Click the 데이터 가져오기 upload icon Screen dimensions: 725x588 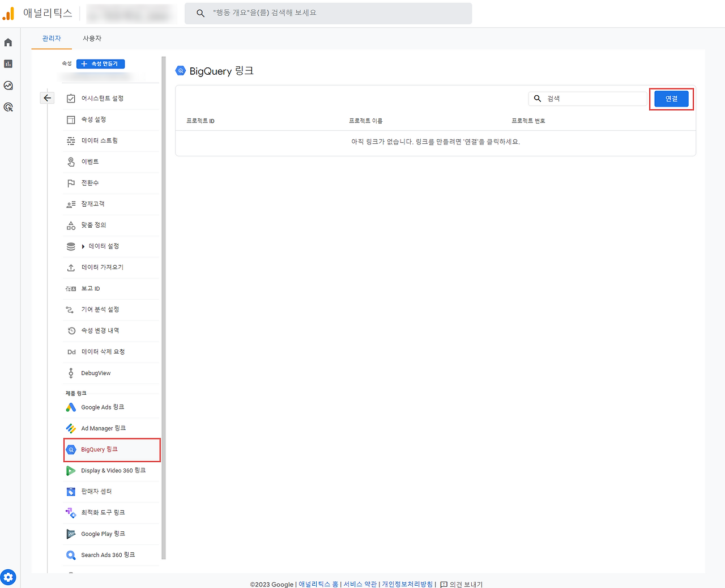coord(71,267)
